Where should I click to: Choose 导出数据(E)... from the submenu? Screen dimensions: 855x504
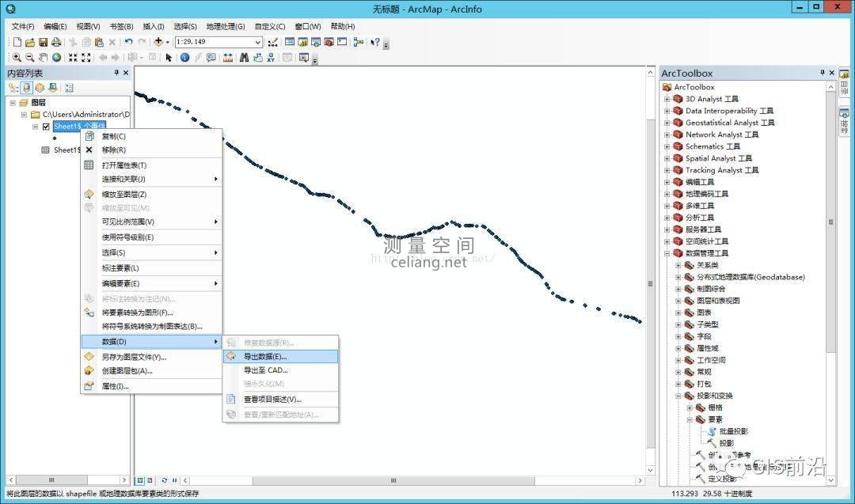281,356
